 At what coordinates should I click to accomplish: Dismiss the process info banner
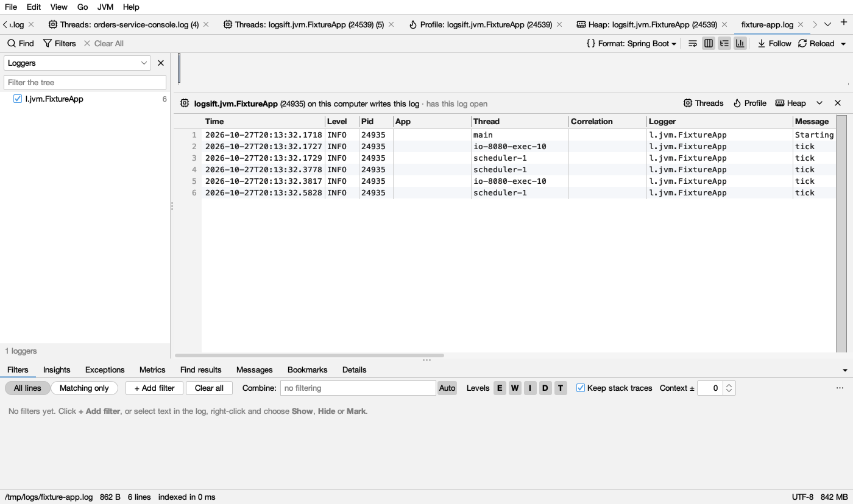click(838, 103)
